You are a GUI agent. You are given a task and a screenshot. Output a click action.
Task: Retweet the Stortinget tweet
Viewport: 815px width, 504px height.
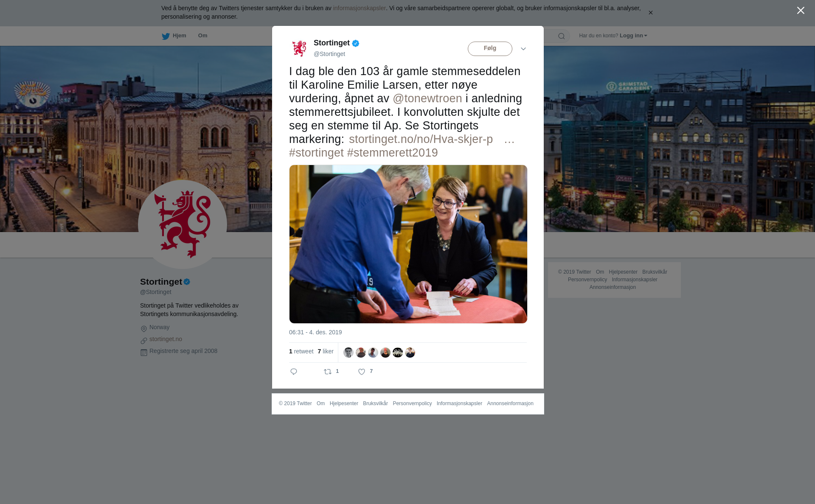tap(328, 372)
